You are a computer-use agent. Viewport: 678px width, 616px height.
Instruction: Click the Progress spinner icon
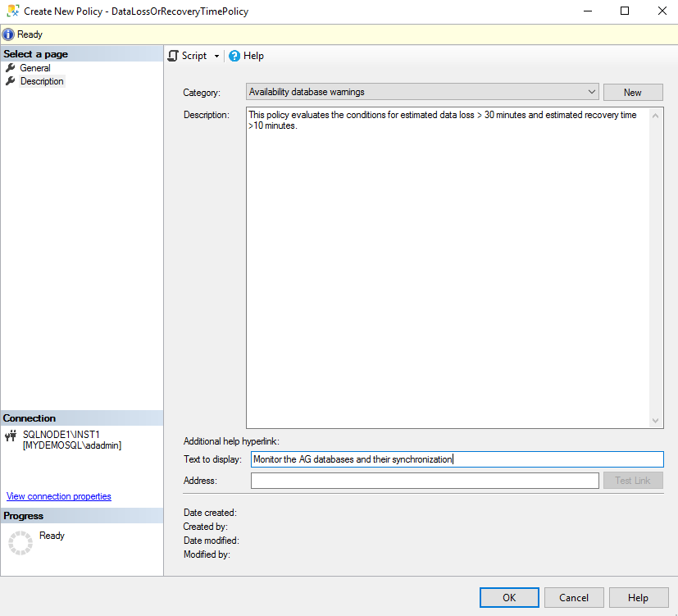click(20, 542)
